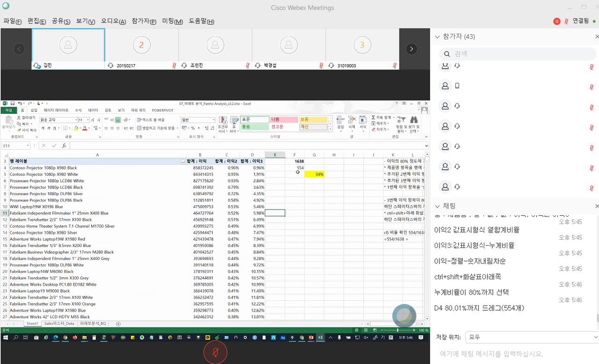Open the 저장 위치 recipient dropdown
The width and height of the screenshot is (599, 364).
[533, 337]
